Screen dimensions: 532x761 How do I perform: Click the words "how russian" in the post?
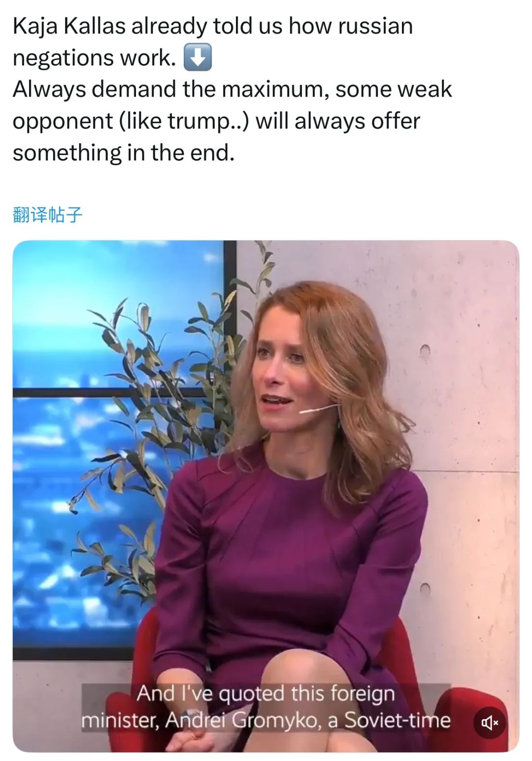pos(351,26)
